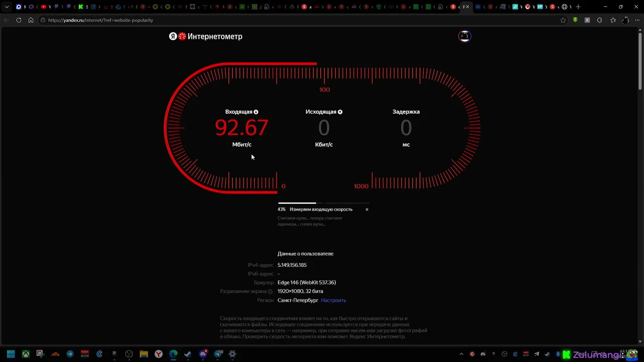644x362 pixels.
Task: Click the "1920×1080, 32 бита" value
Action: [300, 291]
